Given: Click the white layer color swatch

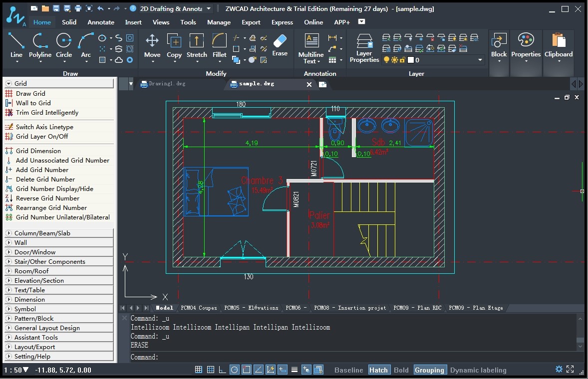Looking at the screenshot, I should pos(411,60).
